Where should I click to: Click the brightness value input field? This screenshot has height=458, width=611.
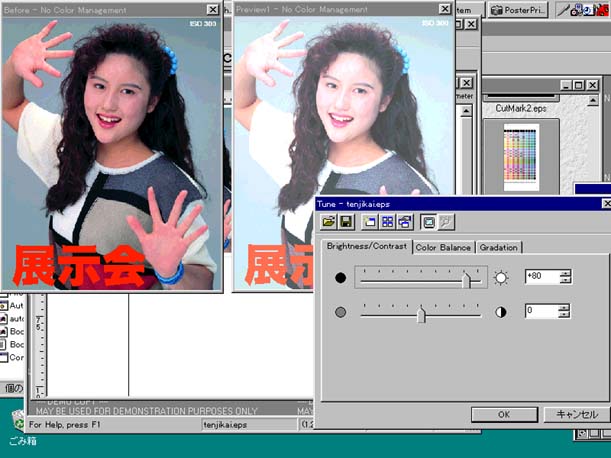541,277
